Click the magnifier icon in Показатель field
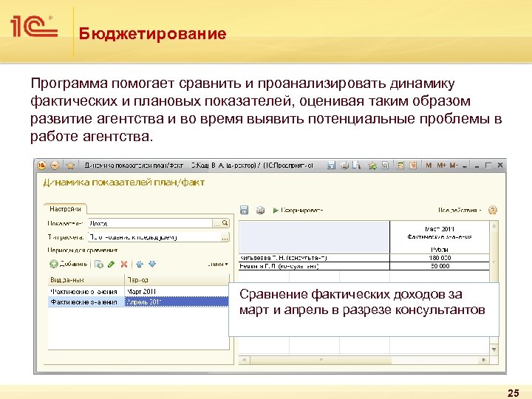This screenshot has height=399, width=532. click(225, 223)
